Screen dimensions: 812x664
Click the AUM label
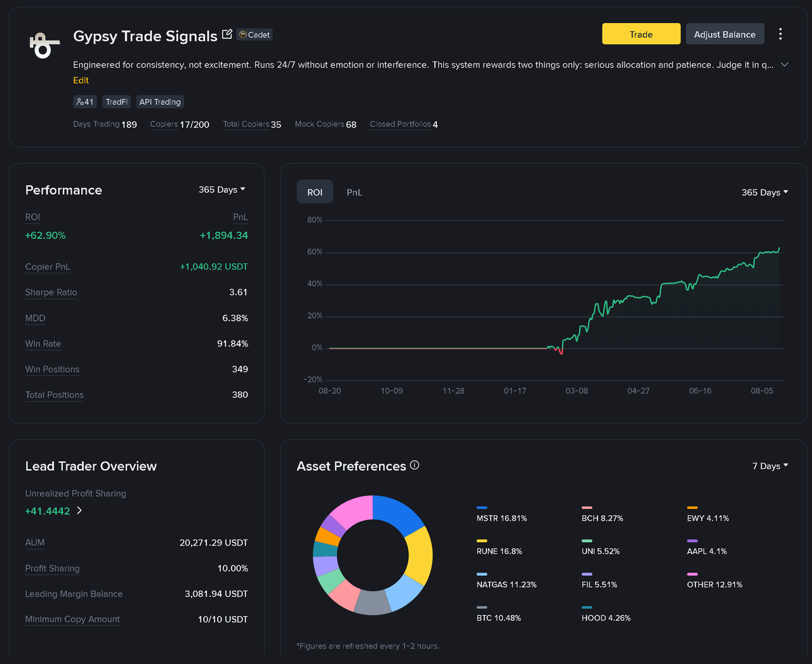point(35,543)
